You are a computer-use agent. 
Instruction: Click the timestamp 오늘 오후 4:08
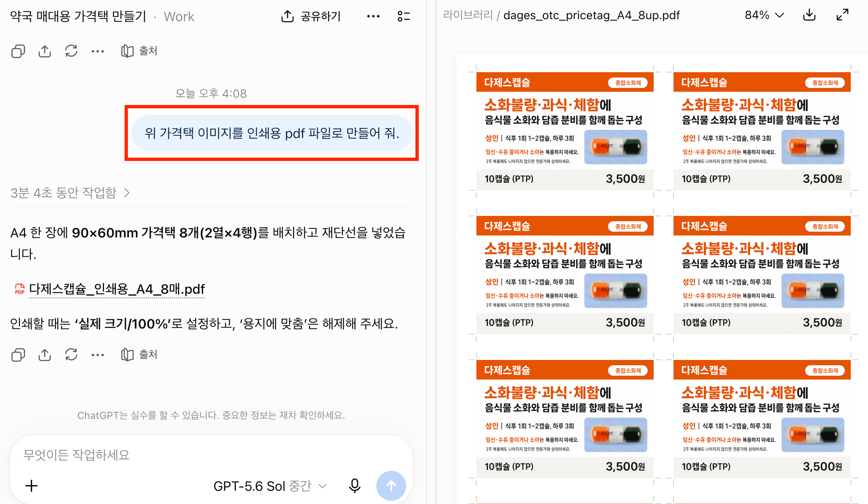click(211, 93)
